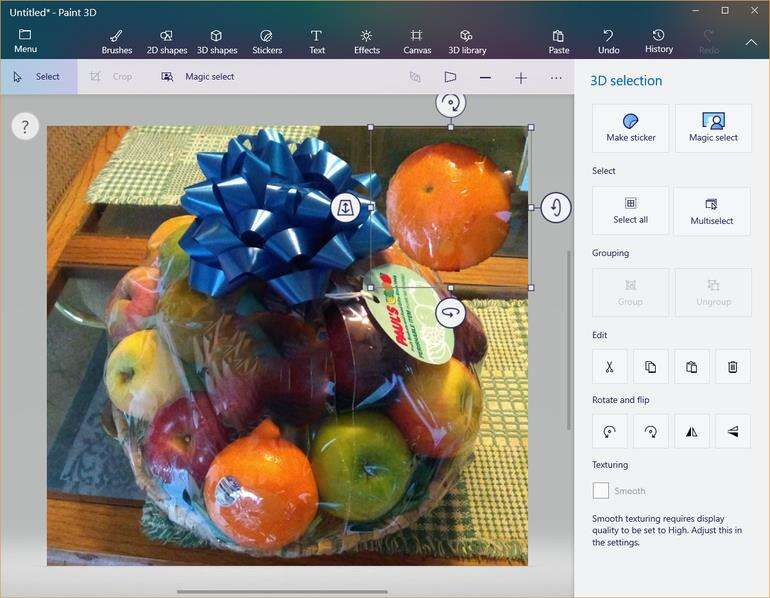Click the Y-axis rotation handle beside the selection
The height and width of the screenshot is (598, 770).
click(556, 207)
